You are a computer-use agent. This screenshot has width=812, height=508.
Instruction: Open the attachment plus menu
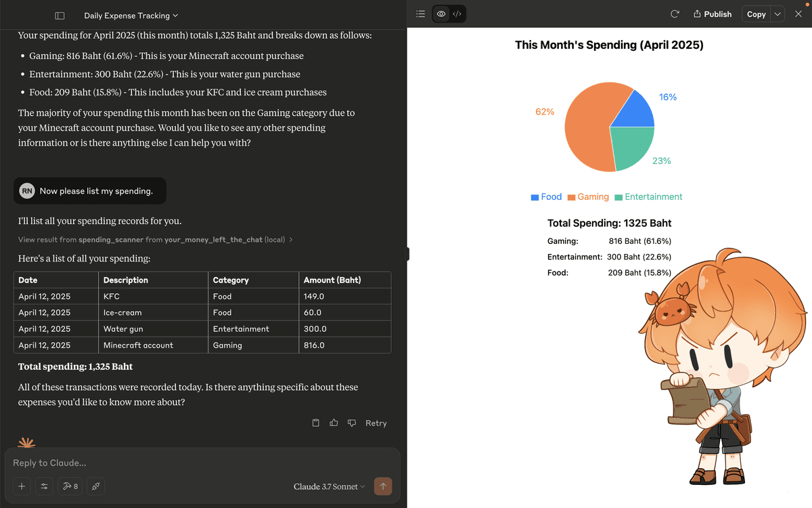point(22,486)
